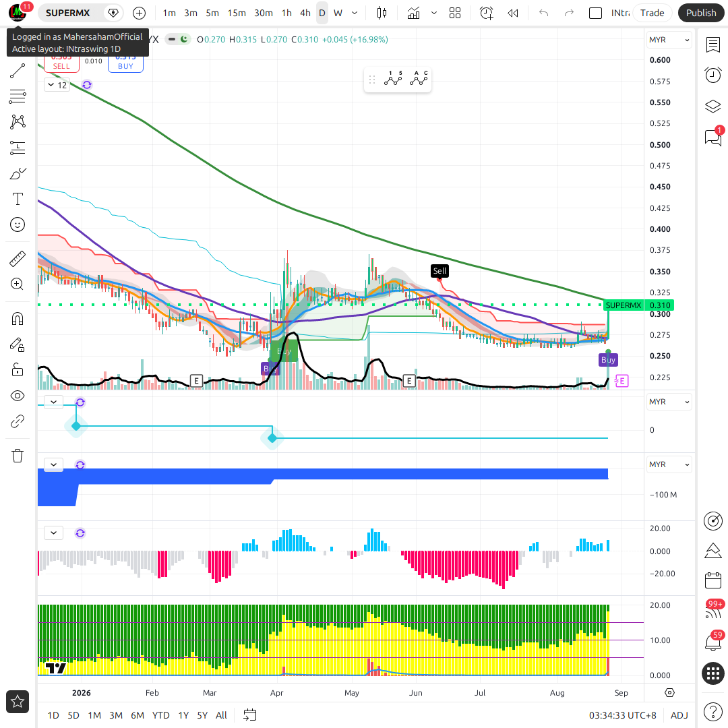Screen dimensions: 728x728
Task: Open the favorites star toolbar button
Action: 18,702
